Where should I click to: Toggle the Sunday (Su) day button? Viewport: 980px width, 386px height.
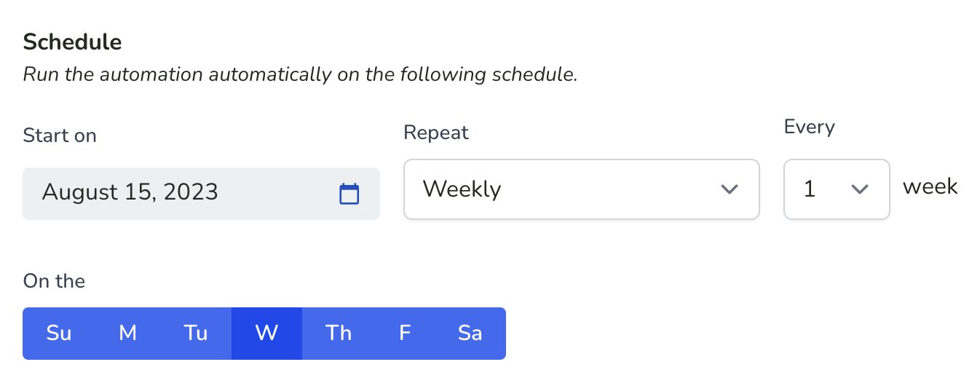[58, 334]
